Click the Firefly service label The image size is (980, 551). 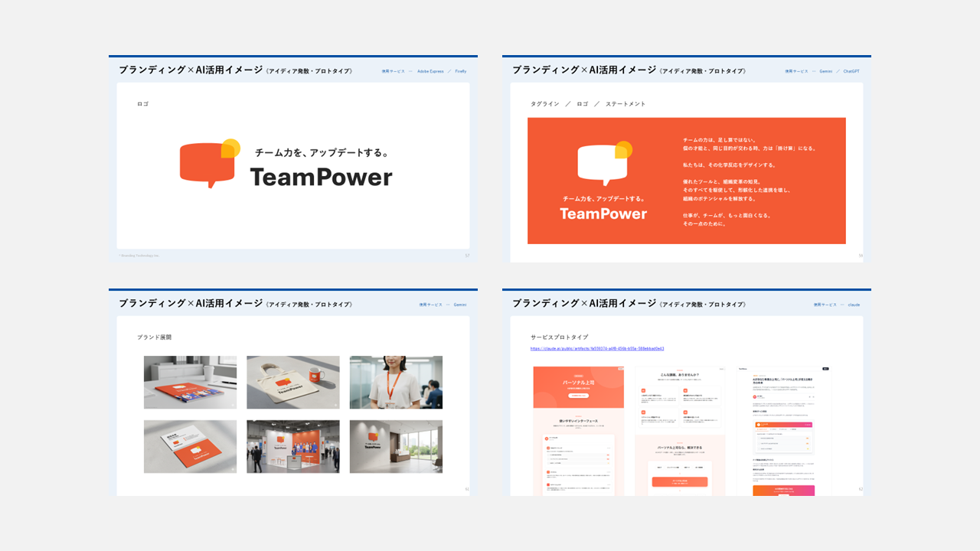[460, 71]
